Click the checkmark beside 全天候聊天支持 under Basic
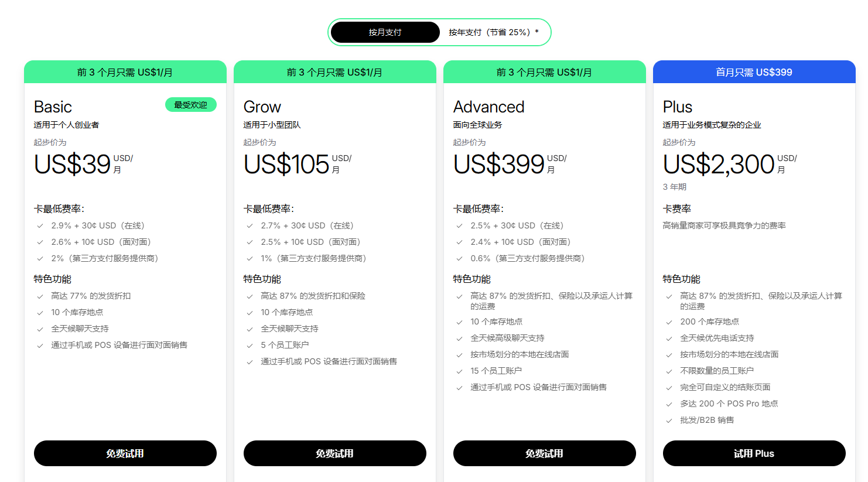The height and width of the screenshot is (482, 868). (40, 329)
